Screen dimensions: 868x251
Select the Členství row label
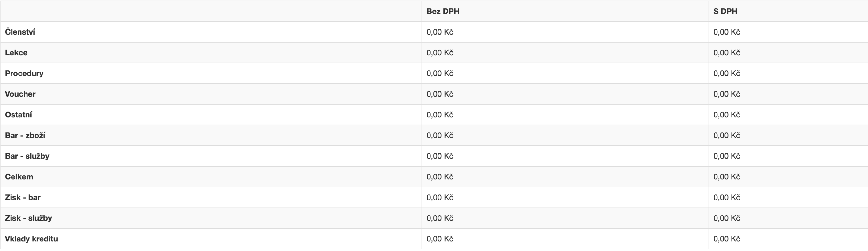click(x=20, y=32)
